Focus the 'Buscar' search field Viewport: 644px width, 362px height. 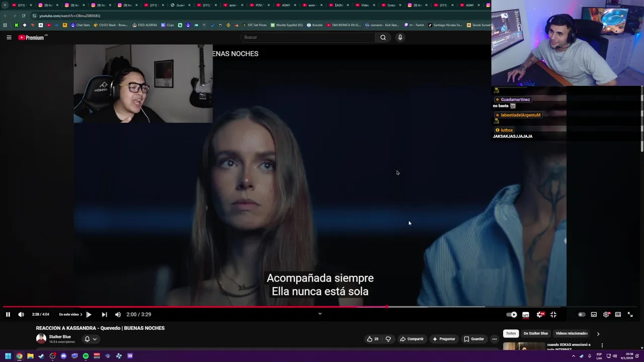(308, 37)
